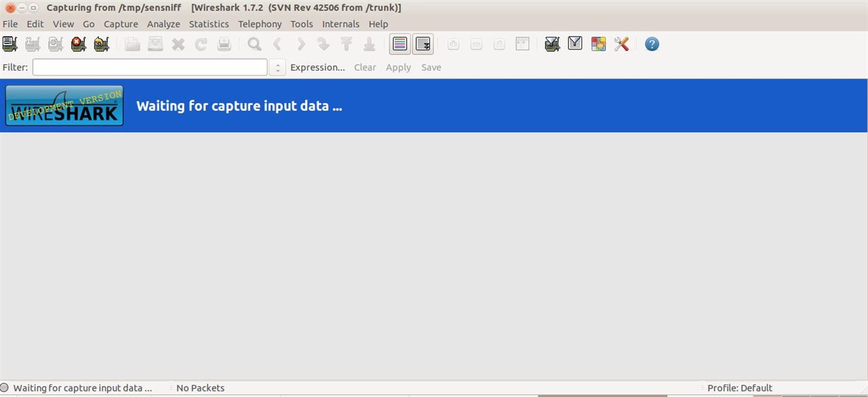
Task: Open the filter Expression... dialog
Action: pos(318,68)
